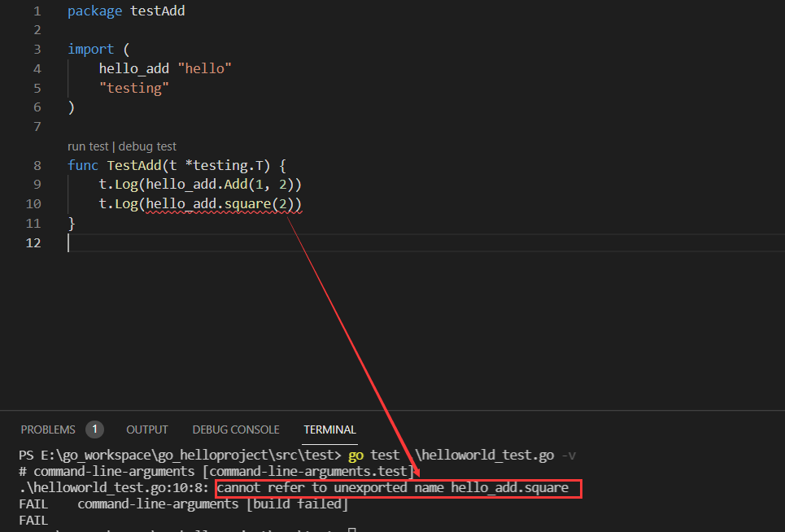The width and height of the screenshot is (785, 532).
Task: Click the 'run test' code lens link
Action: [88, 146]
